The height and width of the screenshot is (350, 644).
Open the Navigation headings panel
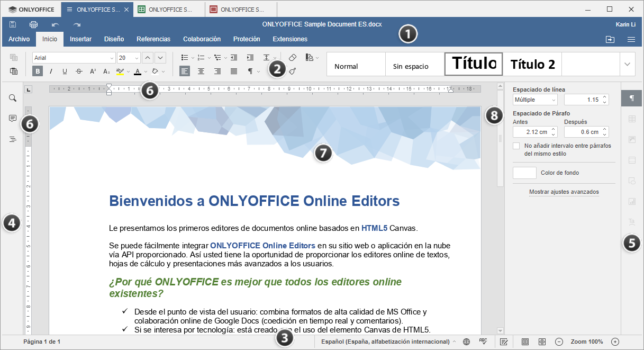(12, 139)
